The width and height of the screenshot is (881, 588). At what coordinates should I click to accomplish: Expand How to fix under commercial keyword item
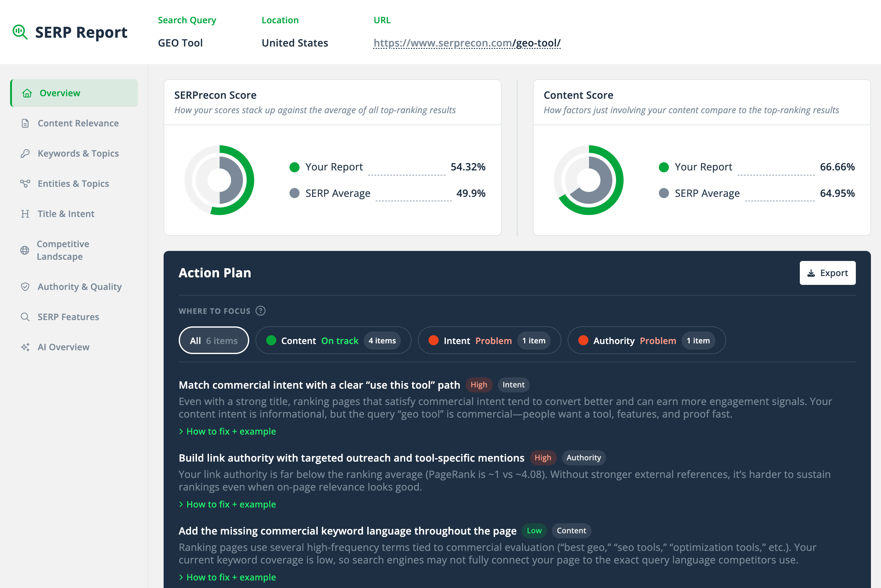227,578
